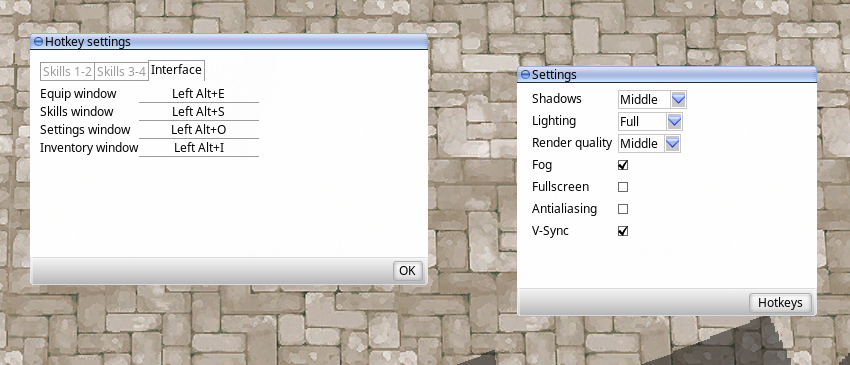Click the Render quality label
Image resolution: width=850 pixels, height=365 pixels.
[572, 143]
